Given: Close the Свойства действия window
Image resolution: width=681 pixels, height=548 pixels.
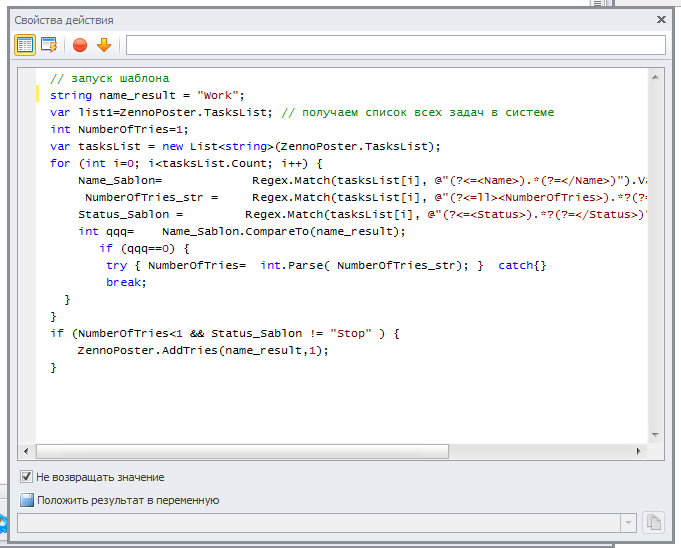Looking at the screenshot, I should (x=661, y=20).
